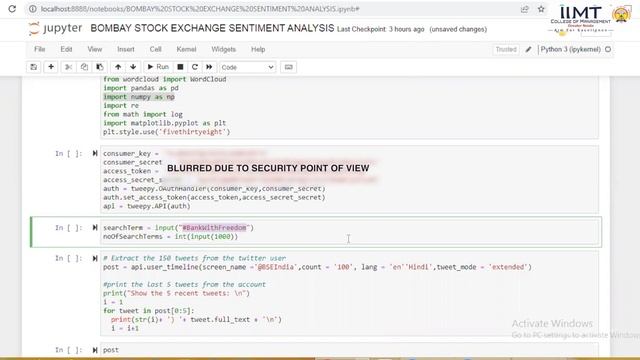Interrupt the kernel with stop icon
This screenshot has width=640, height=360.
pyautogui.click(x=180, y=67)
